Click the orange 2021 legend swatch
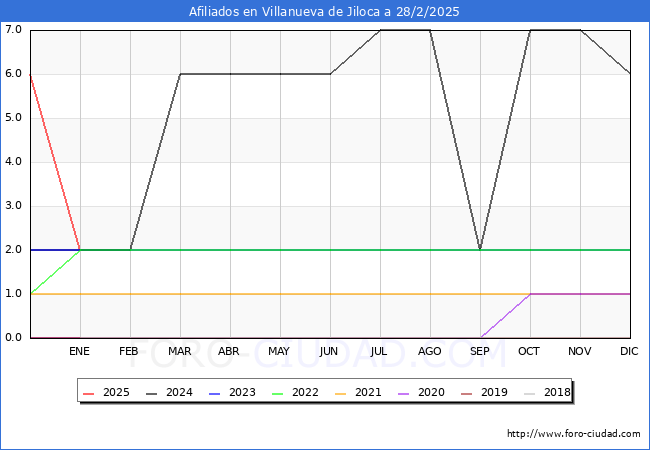650x450 pixels. coord(341,393)
